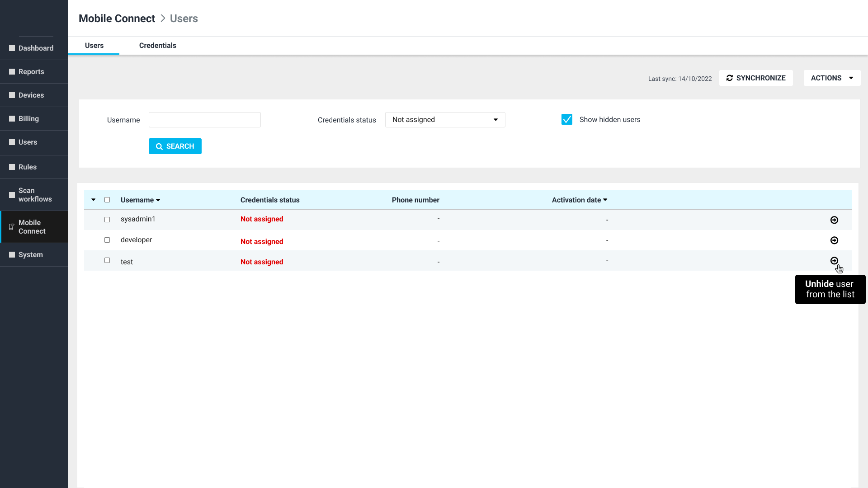
Task: Open bulk-select arrow in table header
Action: pyautogui.click(x=94, y=200)
